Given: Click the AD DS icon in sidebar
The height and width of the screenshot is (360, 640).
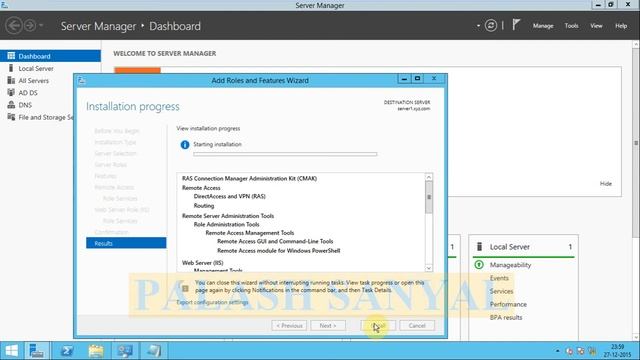Looking at the screenshot, I should [x=11, y=92].
